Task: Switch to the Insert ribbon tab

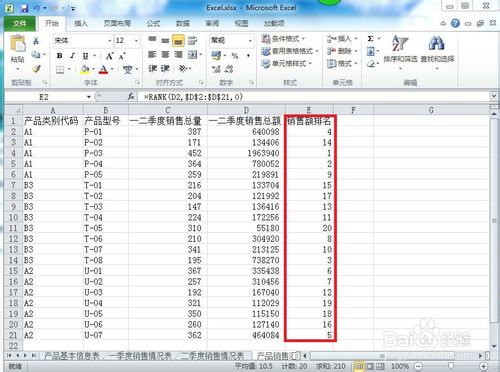Action: pyautogui.click(x=81, y=23)
